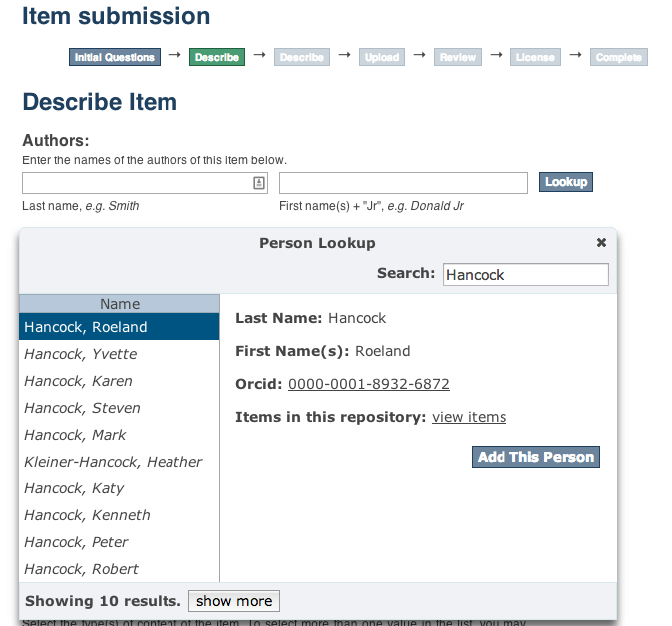Select Hancock, Kenneth in lookup results
This screenshot has height=626, width=672.
pyautogui.click(x=87, y=515)
